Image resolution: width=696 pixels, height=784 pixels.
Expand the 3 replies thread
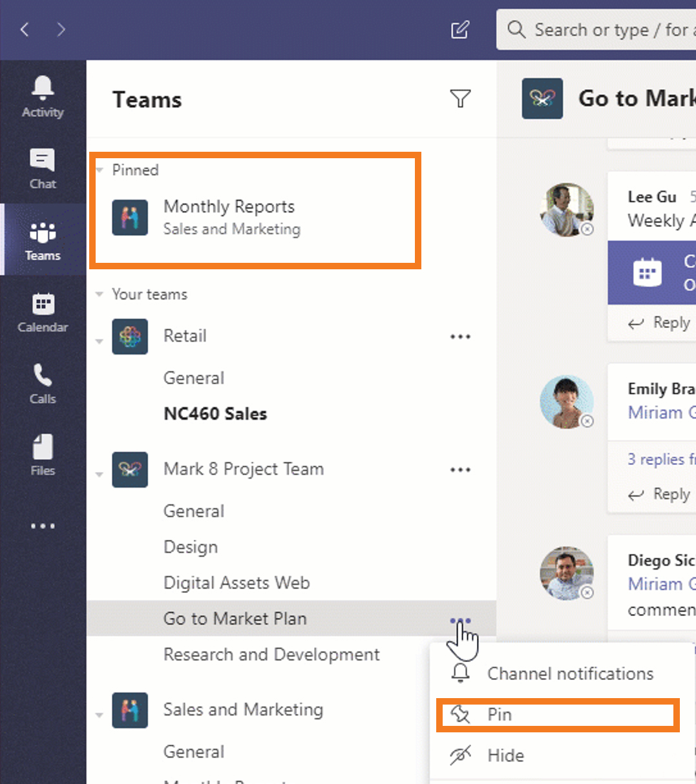661,459
